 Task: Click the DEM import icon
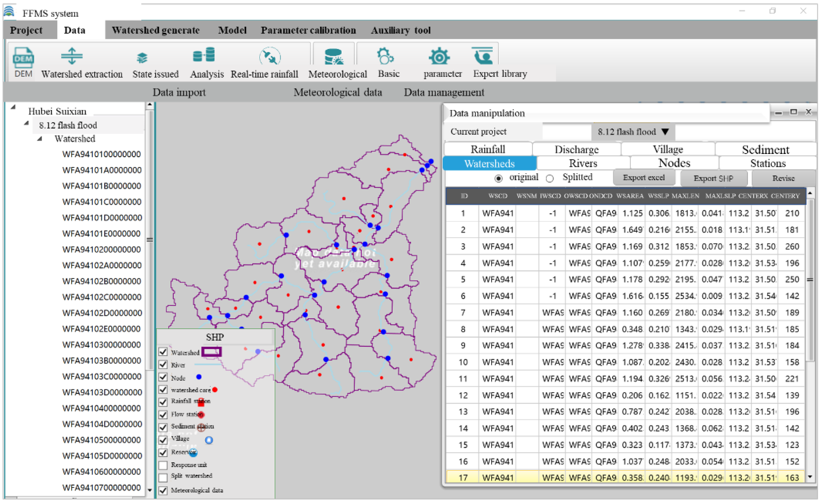pos(23,57)
